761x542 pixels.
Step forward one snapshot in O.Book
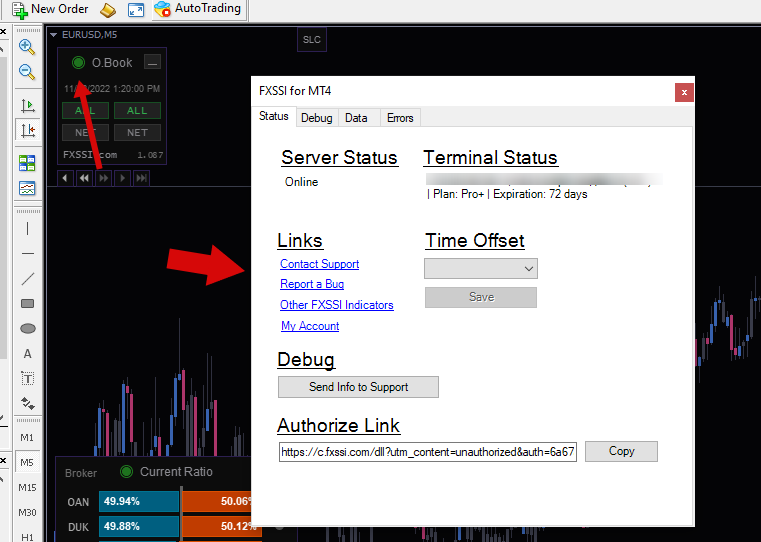pyautogui.click(x=122, y=179)
